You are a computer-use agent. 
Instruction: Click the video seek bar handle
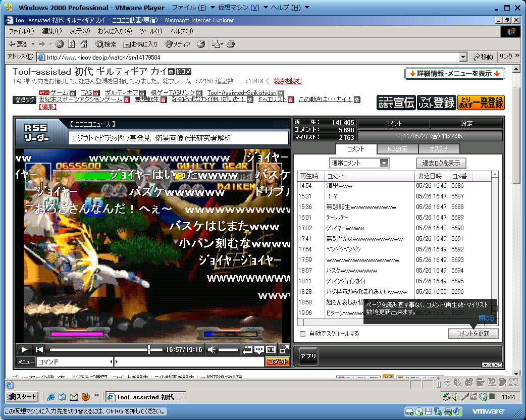pos(149,349)
